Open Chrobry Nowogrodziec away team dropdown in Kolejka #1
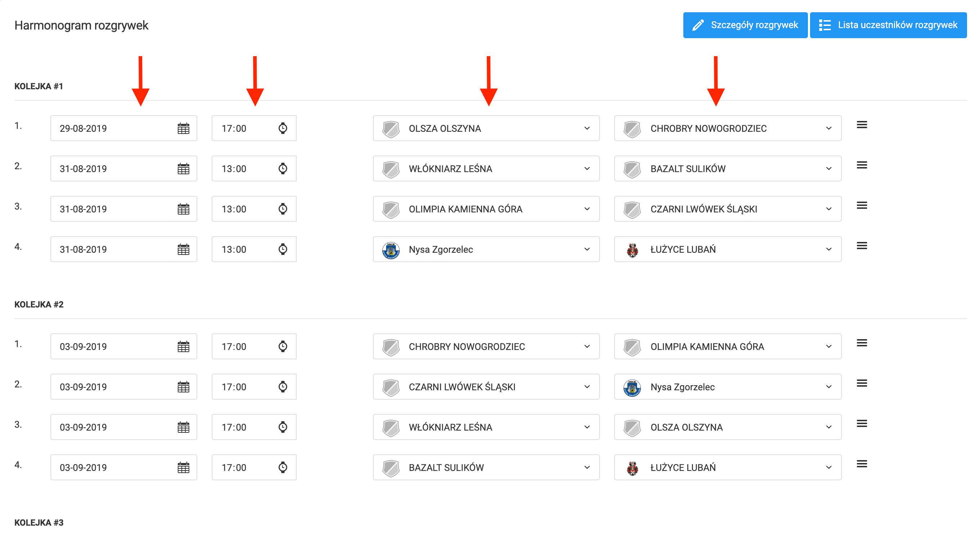 pyautogui.click(x=828, y=129)
